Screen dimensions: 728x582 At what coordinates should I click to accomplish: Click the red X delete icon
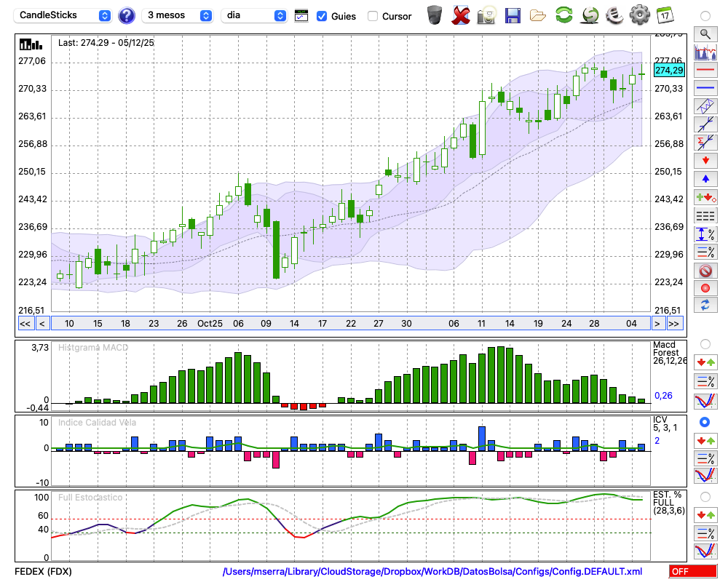460,15
